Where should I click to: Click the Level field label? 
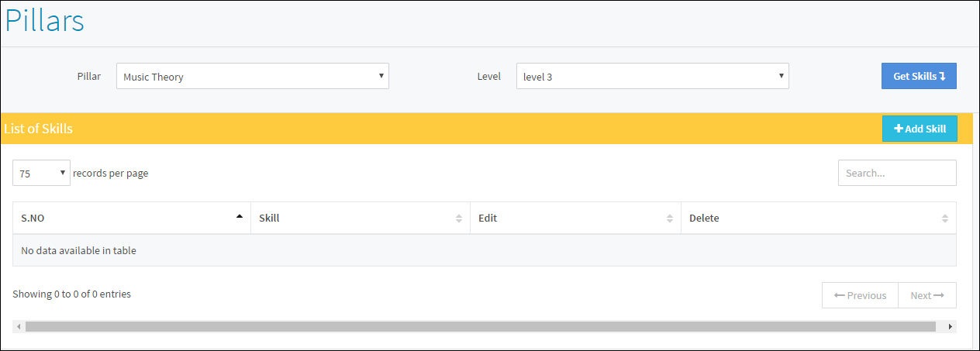tap(488, 77)
